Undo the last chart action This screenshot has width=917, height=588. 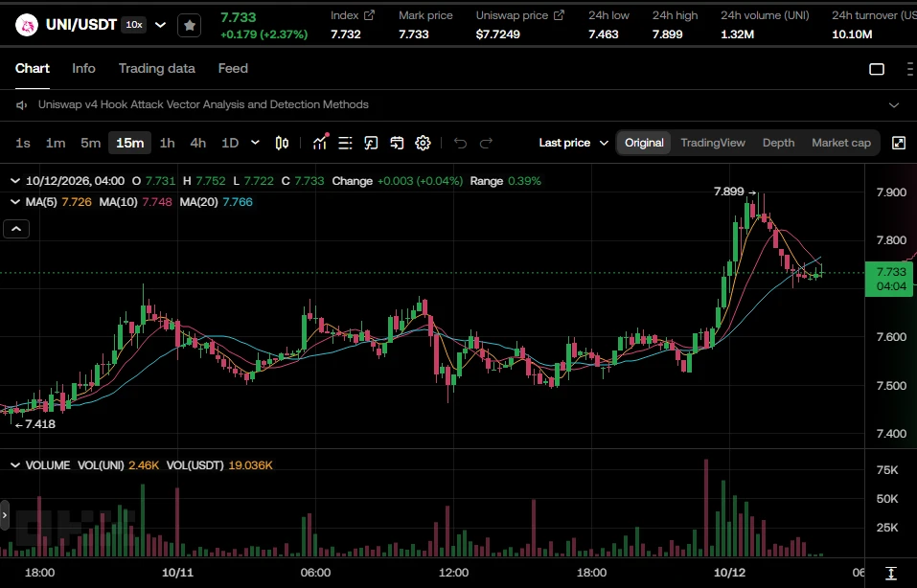point(460,143)
